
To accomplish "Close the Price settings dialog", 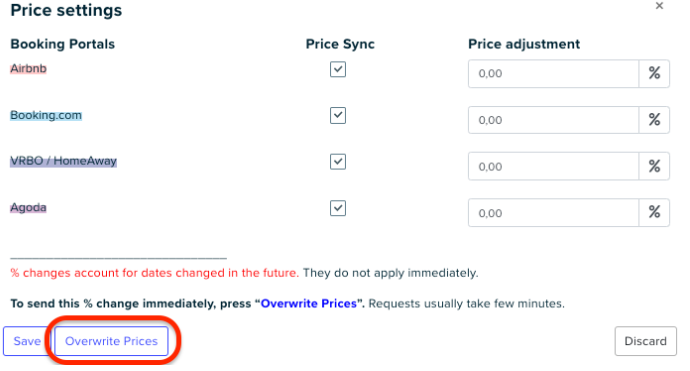I will tap(659, 6).
